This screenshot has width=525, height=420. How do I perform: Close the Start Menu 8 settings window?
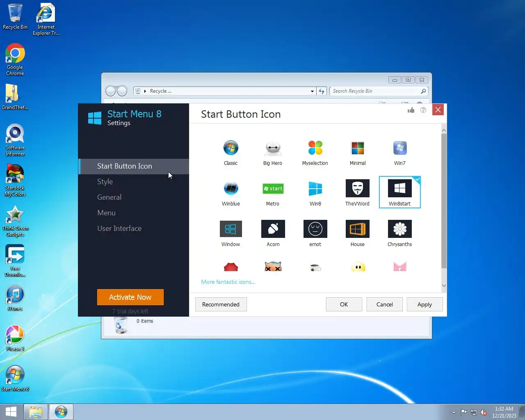438,110
